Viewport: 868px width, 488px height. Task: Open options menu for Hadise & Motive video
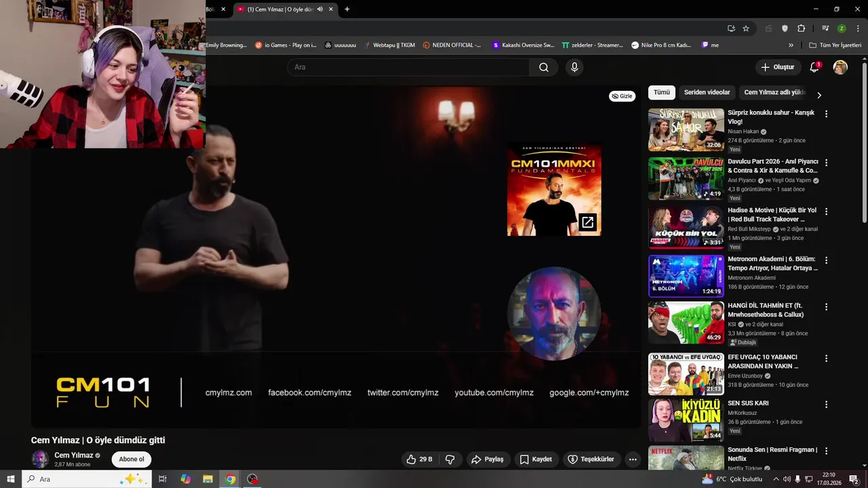(x=826, y=211)
